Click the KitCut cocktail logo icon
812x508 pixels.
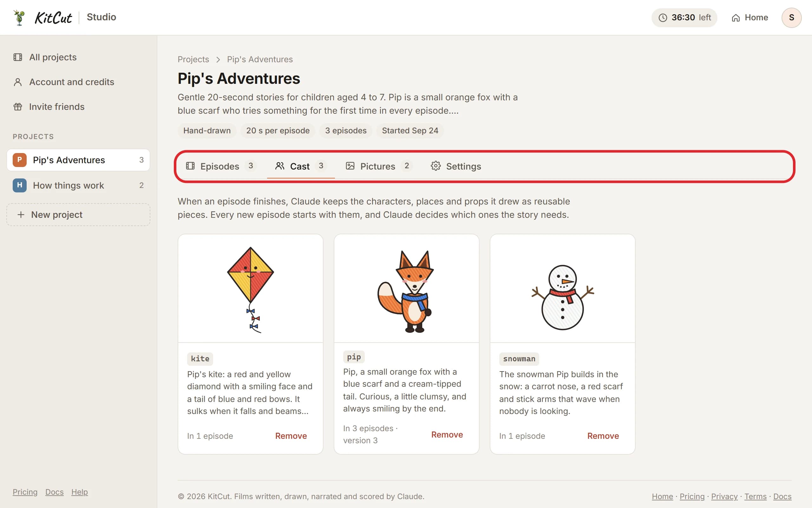19,17
